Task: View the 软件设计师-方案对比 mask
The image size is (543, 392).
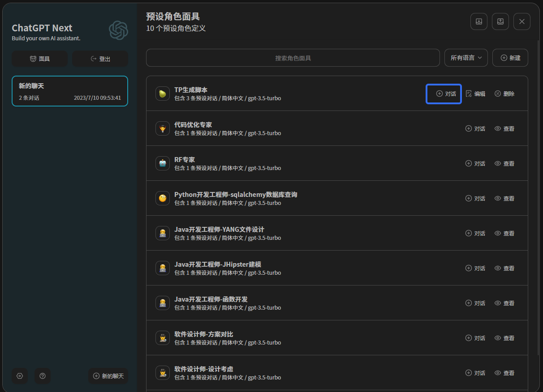Action: (504, 338)
